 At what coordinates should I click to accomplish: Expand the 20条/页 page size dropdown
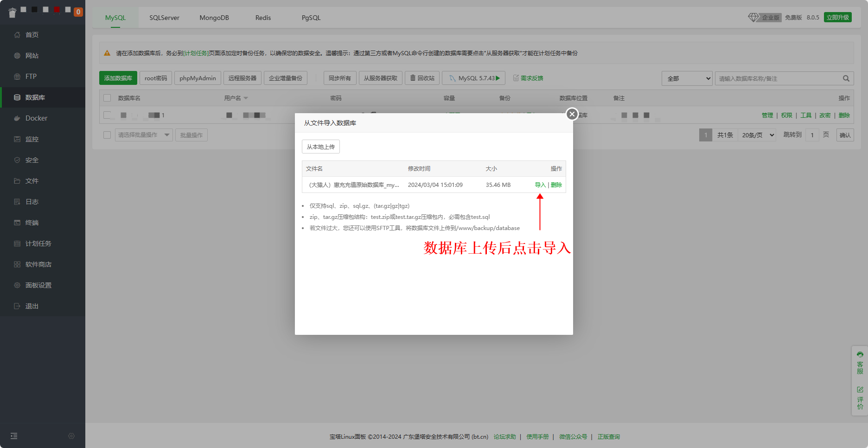point(757,135)
